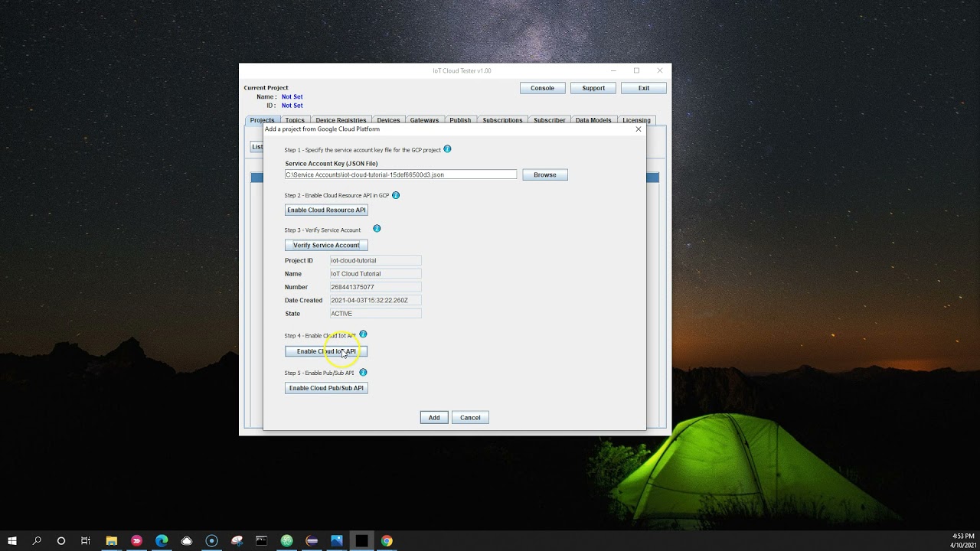Viewport: 980px width, 551px height.
Task: Launch Microsoft Edge from the taskbar
Action: [162, 540]
